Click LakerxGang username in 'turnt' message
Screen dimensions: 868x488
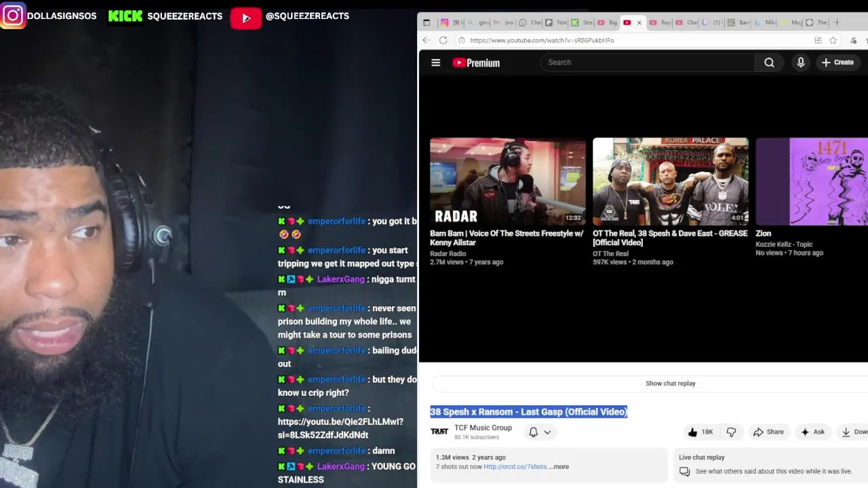coord(341,279)
